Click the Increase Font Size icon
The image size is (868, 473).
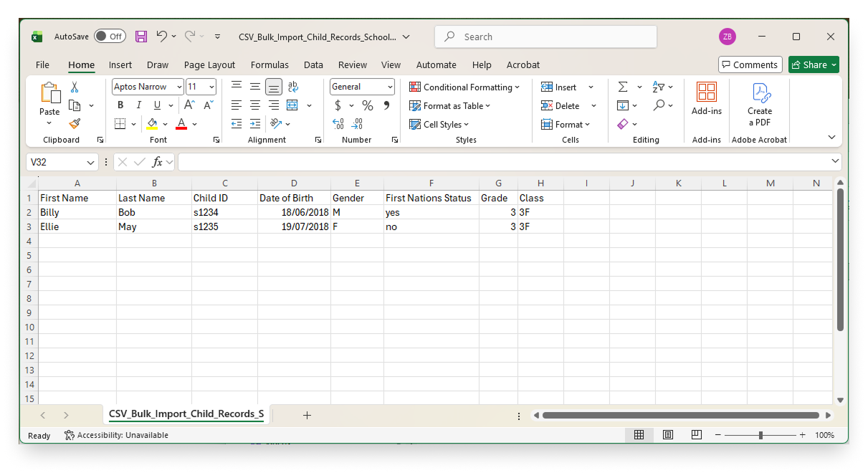pyautogui.click(x=188, y=105)
